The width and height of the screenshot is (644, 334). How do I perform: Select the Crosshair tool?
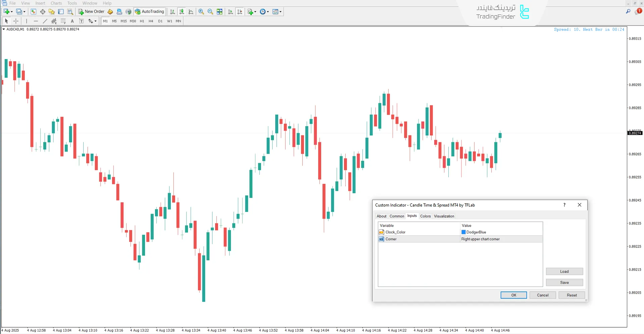[x=16, y=21]
